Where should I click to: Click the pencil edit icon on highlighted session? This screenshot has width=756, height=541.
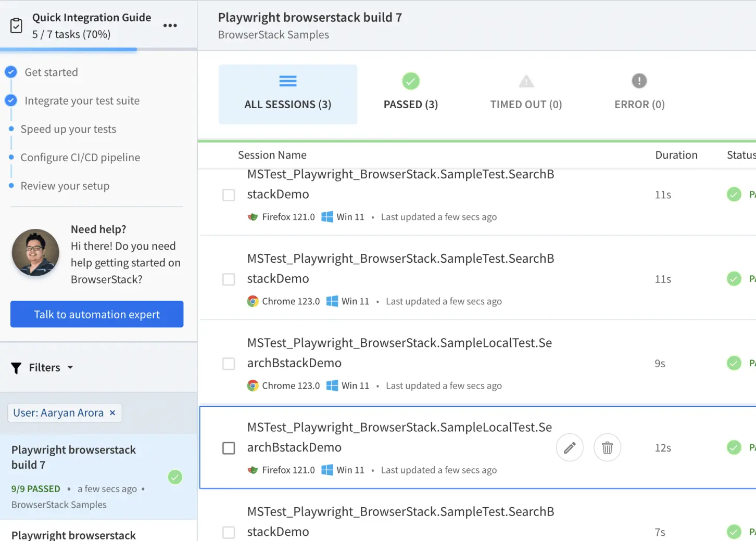click(x=570, y=447)
